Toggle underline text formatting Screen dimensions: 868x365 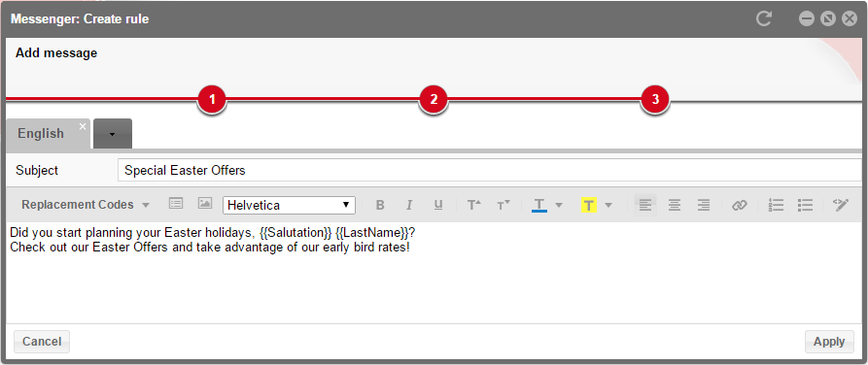[438, 205]
